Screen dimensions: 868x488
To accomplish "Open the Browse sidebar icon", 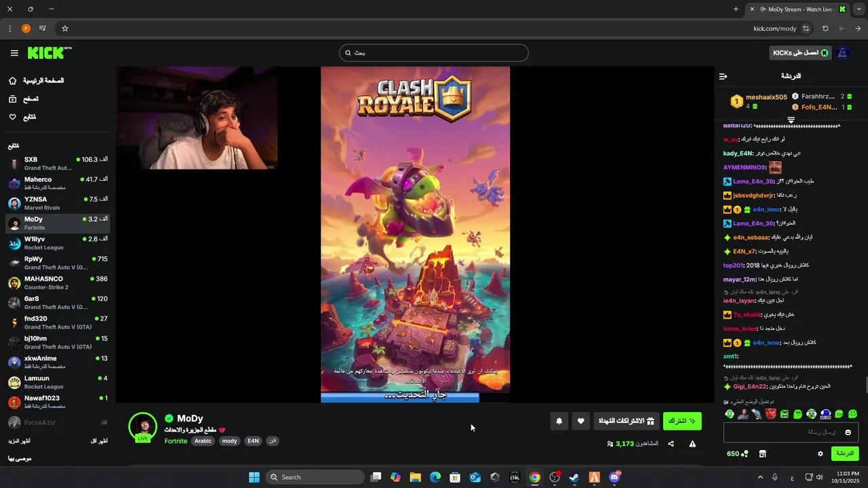I will (12, 99).
